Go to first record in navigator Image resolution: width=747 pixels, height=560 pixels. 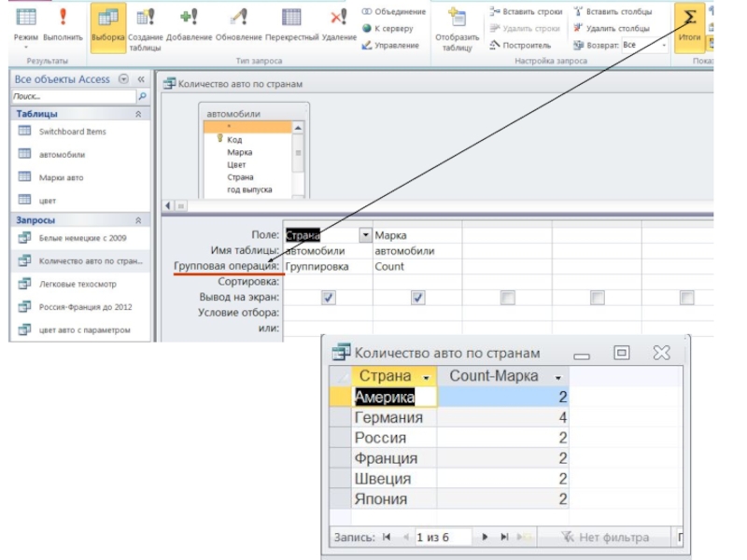(387, 538)
